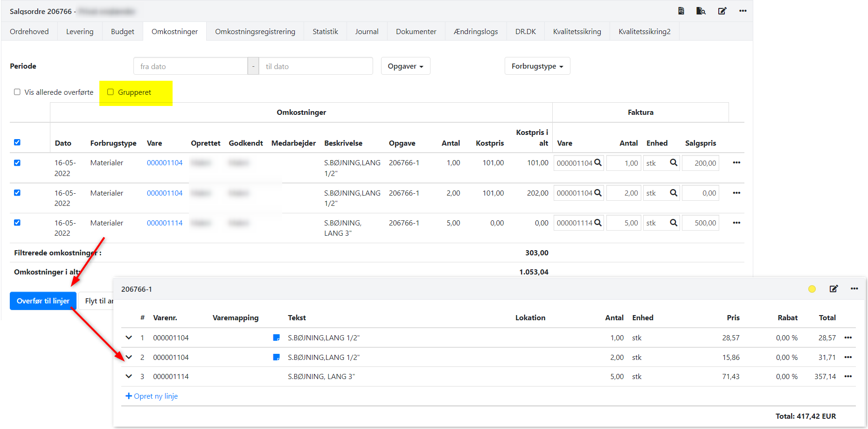Open more options in 206766-1 panel
868x429 pixels.
click(x=854, y=288)
